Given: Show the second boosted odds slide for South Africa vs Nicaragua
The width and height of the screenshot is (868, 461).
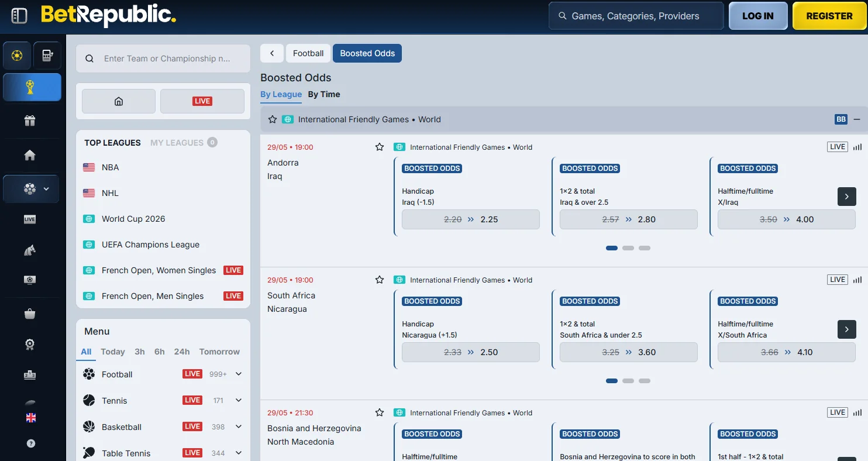Looking at the screenshot, I should point(628,381).
